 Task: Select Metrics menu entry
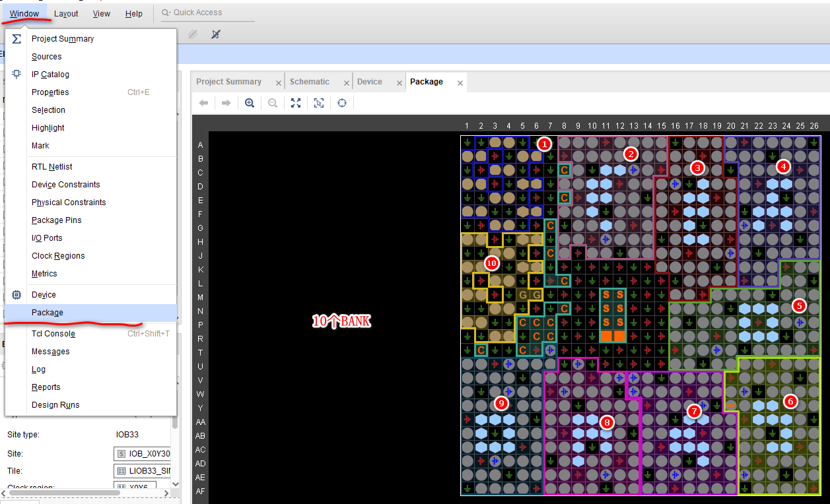[x=90, y=274]
